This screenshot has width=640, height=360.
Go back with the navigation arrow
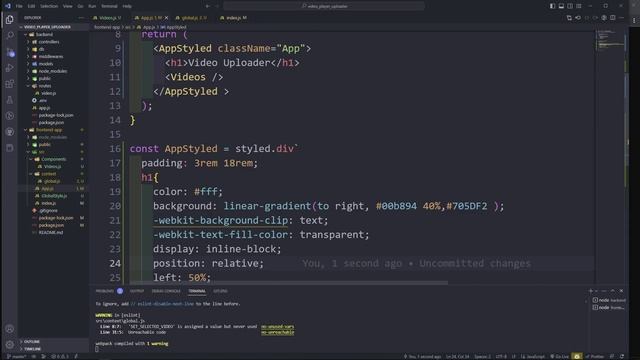207,6
